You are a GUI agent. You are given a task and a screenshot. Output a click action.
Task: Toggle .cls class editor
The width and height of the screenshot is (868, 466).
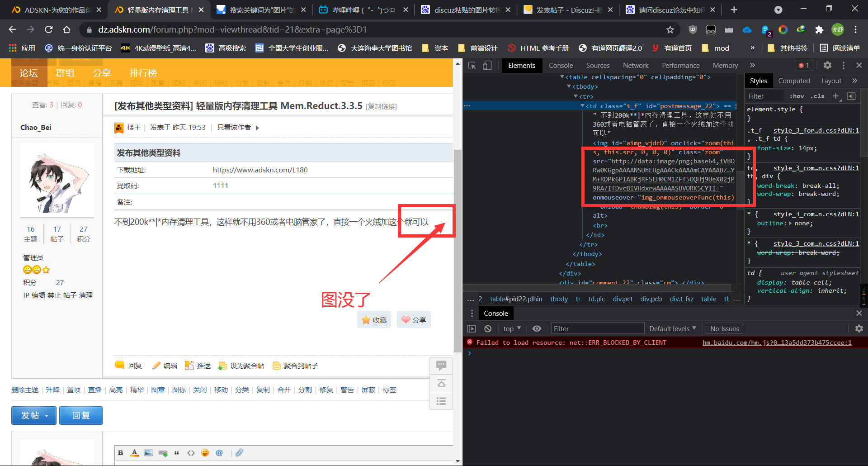817,96
